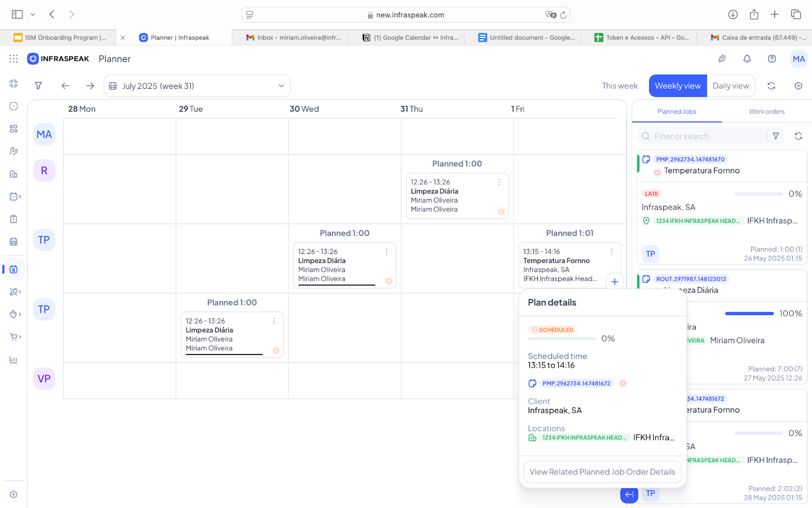Select the Planned Jobs tab
The width and height of the screenshot is (812, 508).
click(676, 112)
